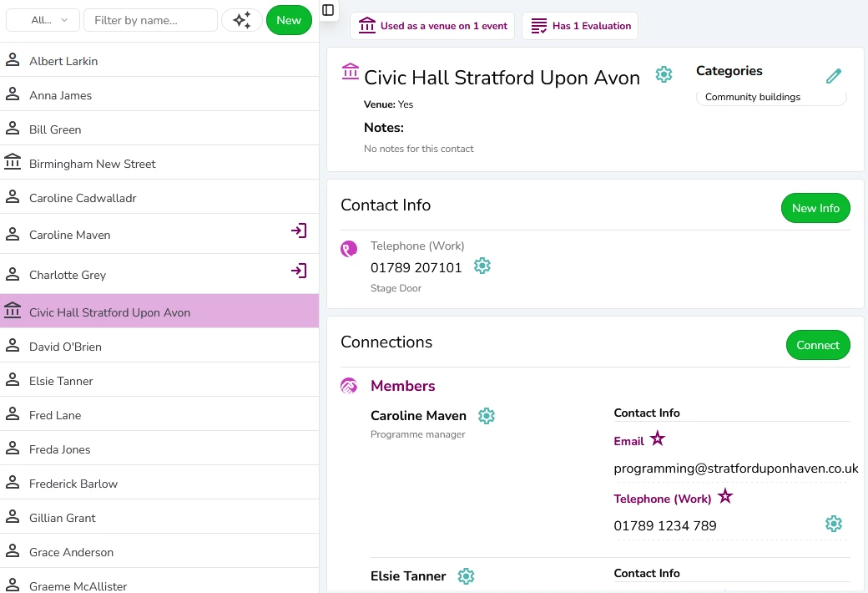Open settings gear beside Civic Hall Stratford Upon Avon
868x593 pixels.
(x=664, y=74)
